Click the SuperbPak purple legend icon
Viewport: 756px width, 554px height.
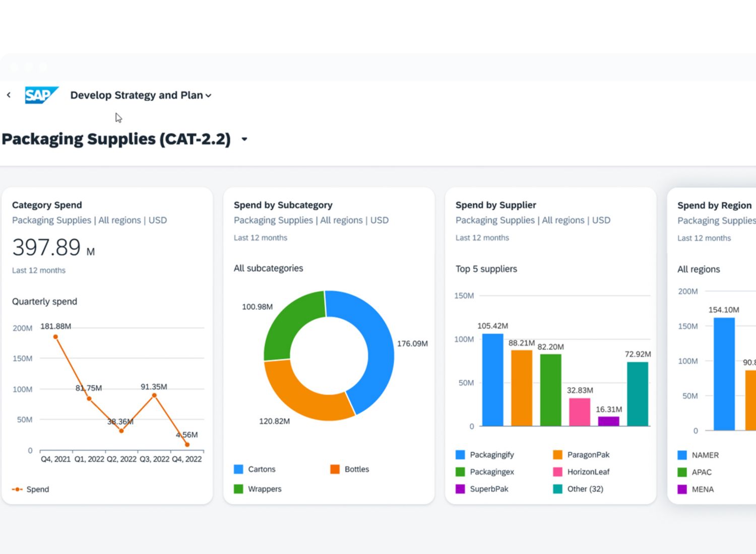(460, 489)
